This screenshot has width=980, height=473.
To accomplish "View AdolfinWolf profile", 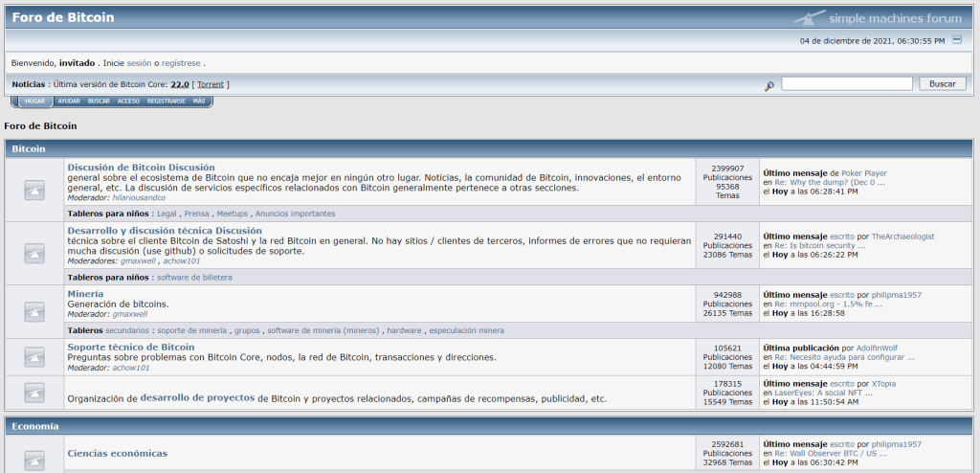I will pyautogui.click(x=879, y=348).
